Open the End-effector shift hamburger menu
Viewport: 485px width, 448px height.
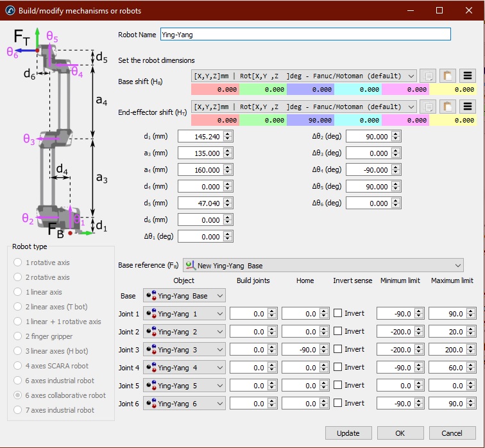pos(468,107)
